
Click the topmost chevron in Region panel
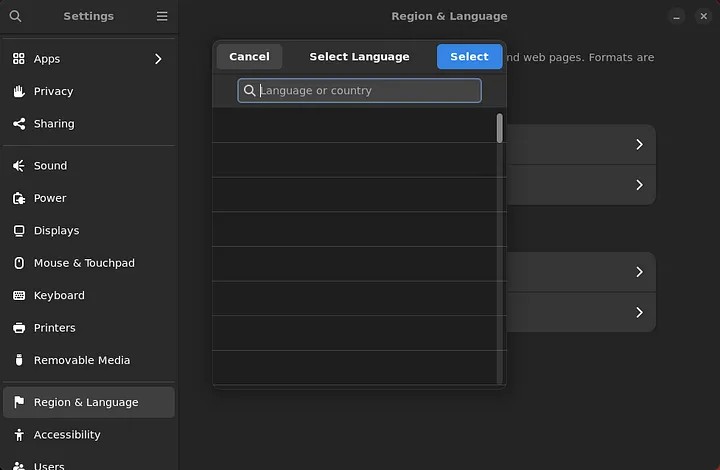(x=639, y=145)
